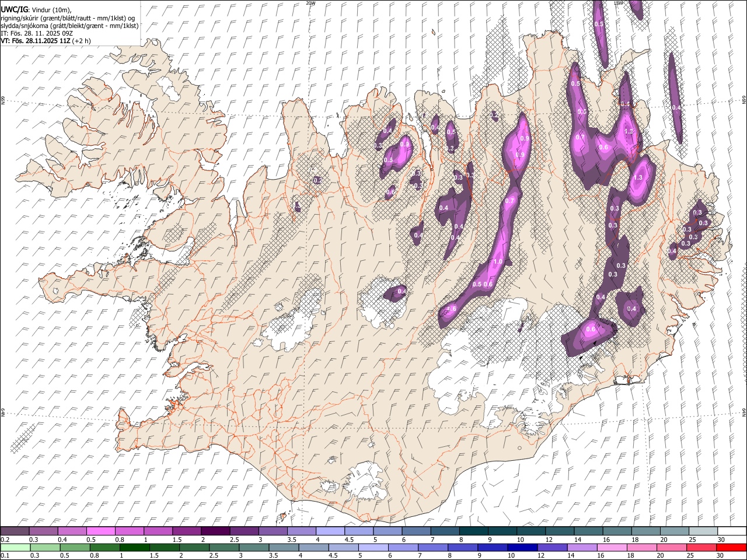Click the upper legend swatch between 0.2 and 0.3

[x=15, y=531]
